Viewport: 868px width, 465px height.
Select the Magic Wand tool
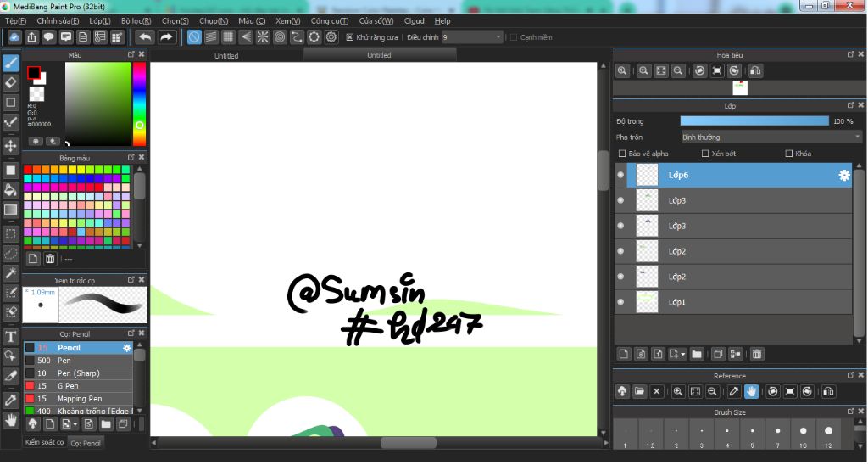(10, 272)
